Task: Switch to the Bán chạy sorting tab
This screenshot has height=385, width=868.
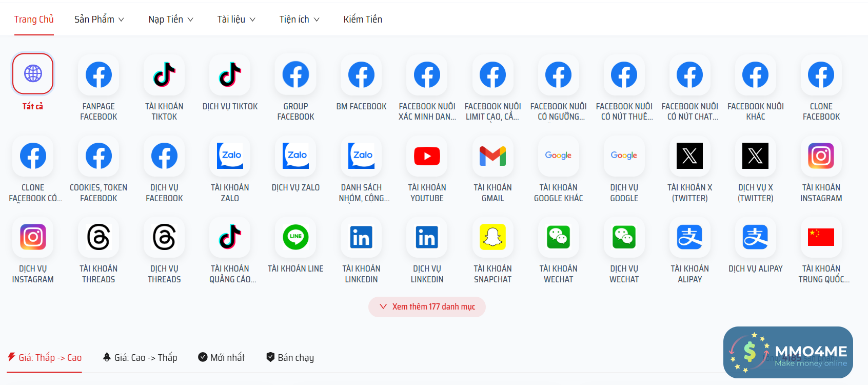Action: point(290,357)
